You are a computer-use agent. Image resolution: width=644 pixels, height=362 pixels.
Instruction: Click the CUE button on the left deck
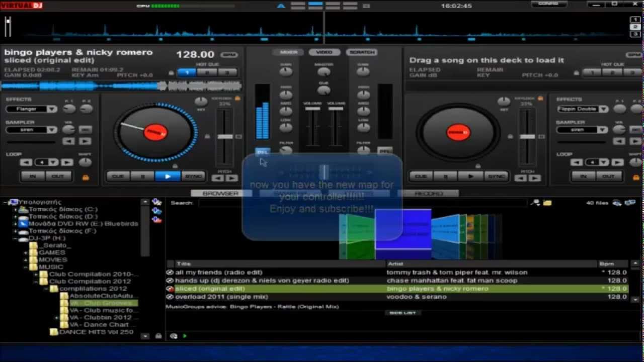(x=118, y=176)
